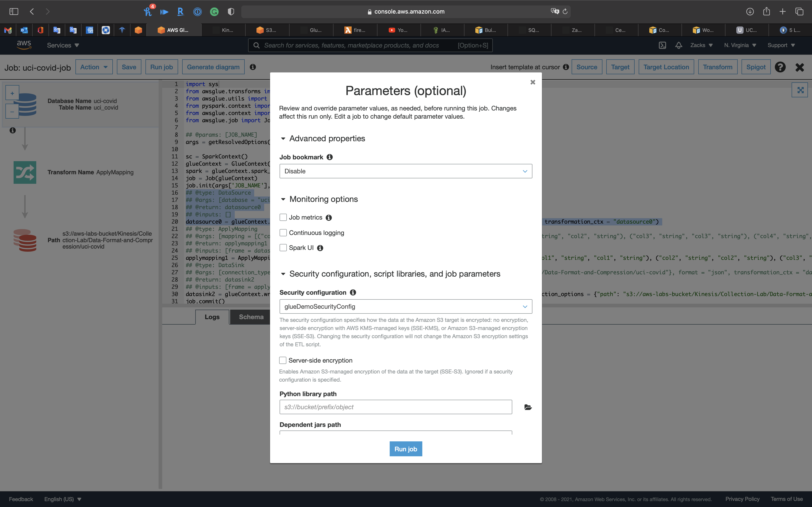Open the Services menu

(63, 45)
